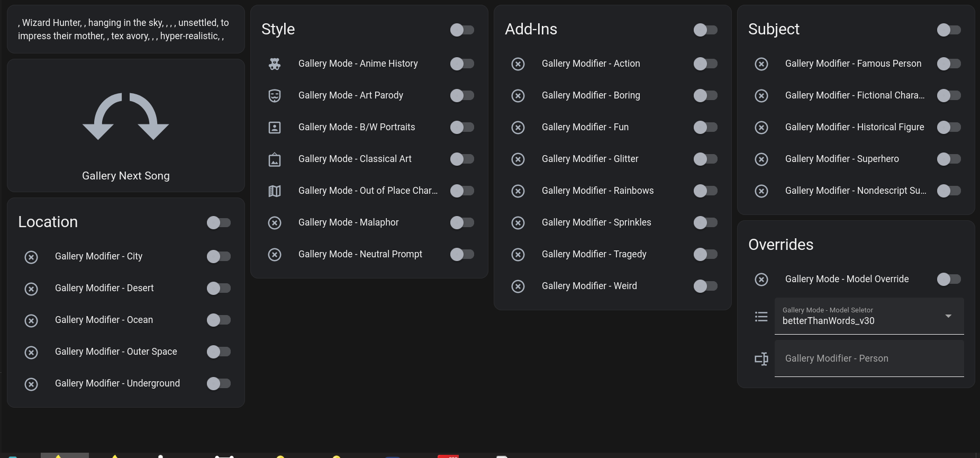The image size is (980, 458).
Task: Click the mask icon beside Art Parody
Action: pyautogui.click(x=274, y=96)
